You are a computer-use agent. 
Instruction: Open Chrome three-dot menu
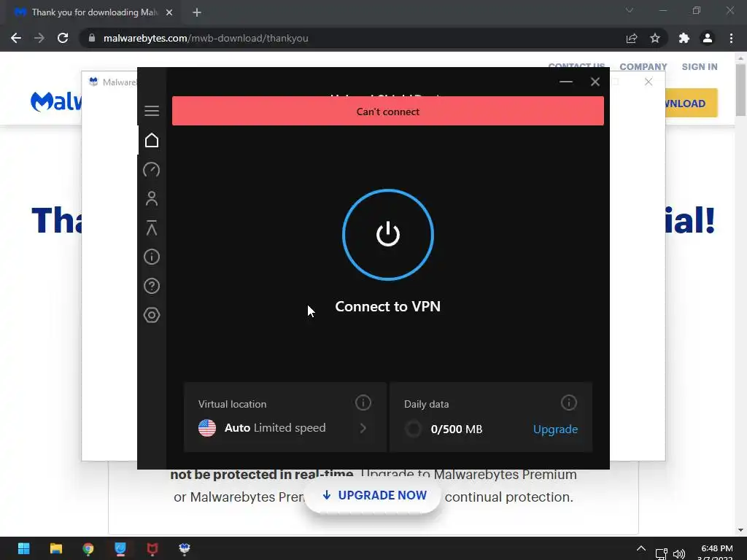tap(731, 38)
